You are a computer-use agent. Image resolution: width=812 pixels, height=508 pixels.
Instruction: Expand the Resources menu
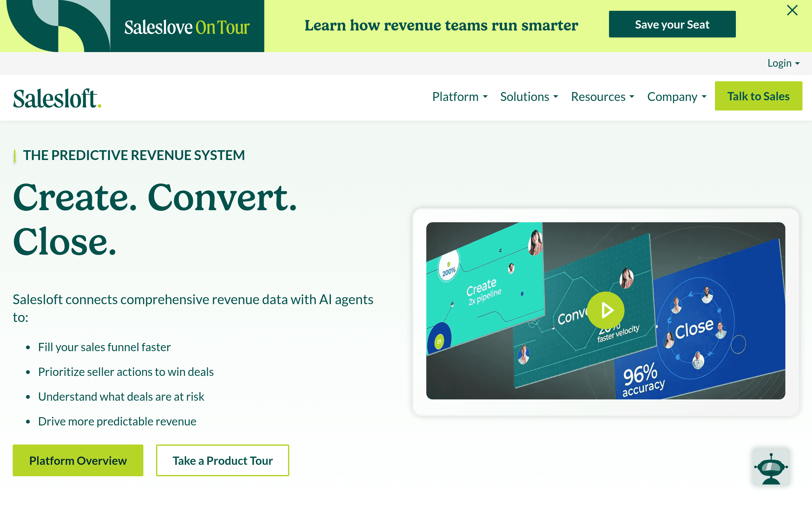pyautogui.click(x=603, y=97)
